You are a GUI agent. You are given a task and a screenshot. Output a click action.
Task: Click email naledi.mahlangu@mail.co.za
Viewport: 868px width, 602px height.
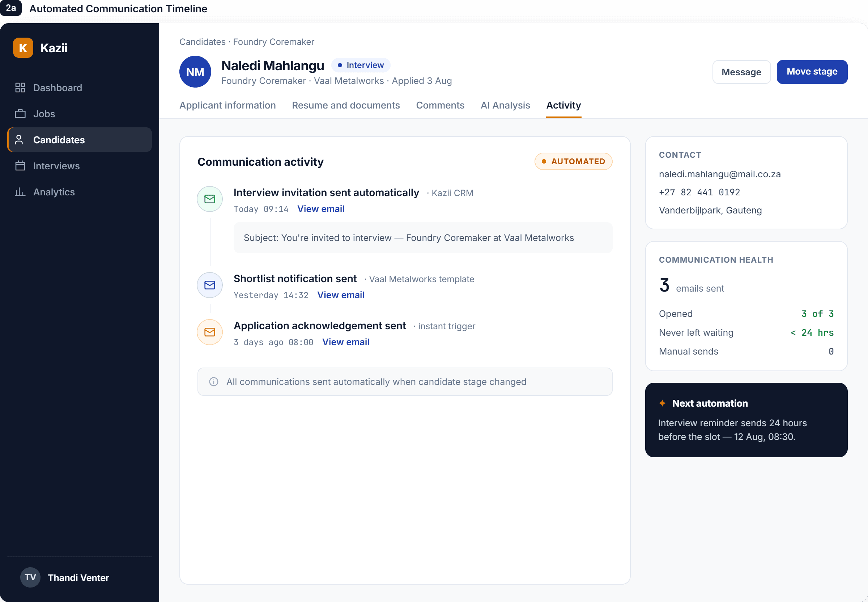[720, 174]
